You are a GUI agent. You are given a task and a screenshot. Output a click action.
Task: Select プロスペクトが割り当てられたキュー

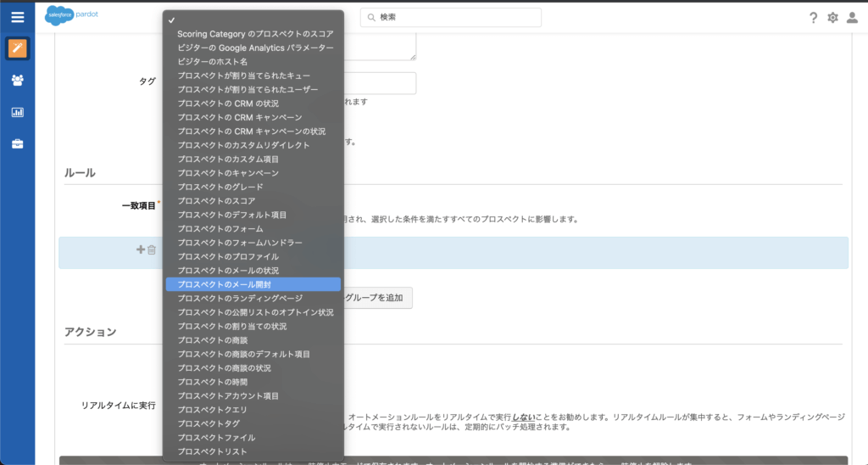[253, 76]
